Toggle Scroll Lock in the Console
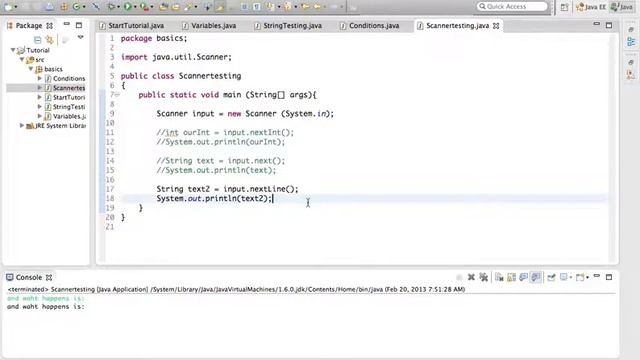Screen dimensions: 640x360 coord(511,278)
